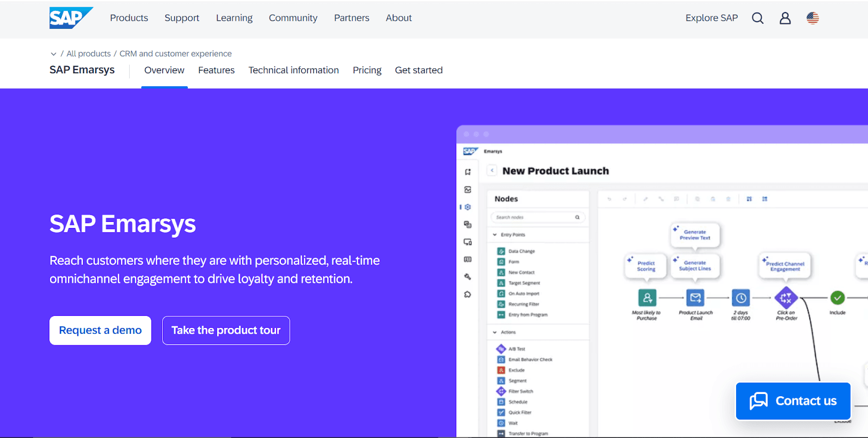Select the Most likely to Purchase node icon

click(647, 297)
